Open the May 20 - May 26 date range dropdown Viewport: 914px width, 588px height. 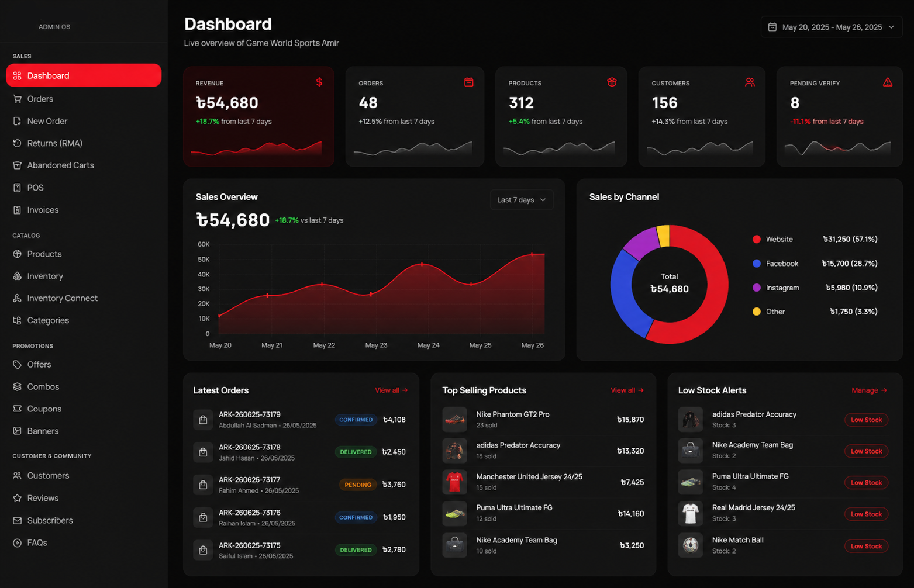[x=832, y=27]
